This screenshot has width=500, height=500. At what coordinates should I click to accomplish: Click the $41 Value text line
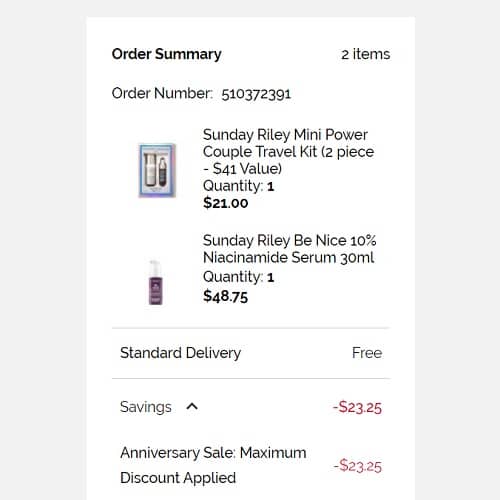click(x=243, y=169)
